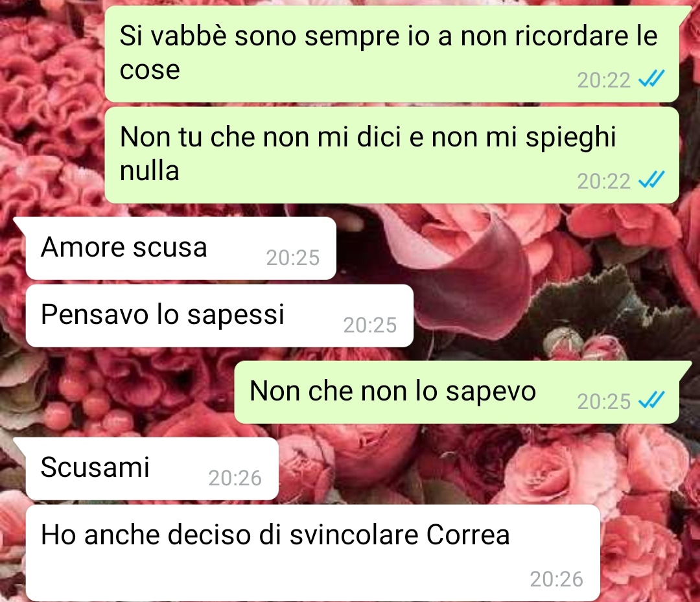Select the 'Non tu che non mi dici' message bubble
Viewport: 700px width, 602px height.
click(x=392, y=155)
